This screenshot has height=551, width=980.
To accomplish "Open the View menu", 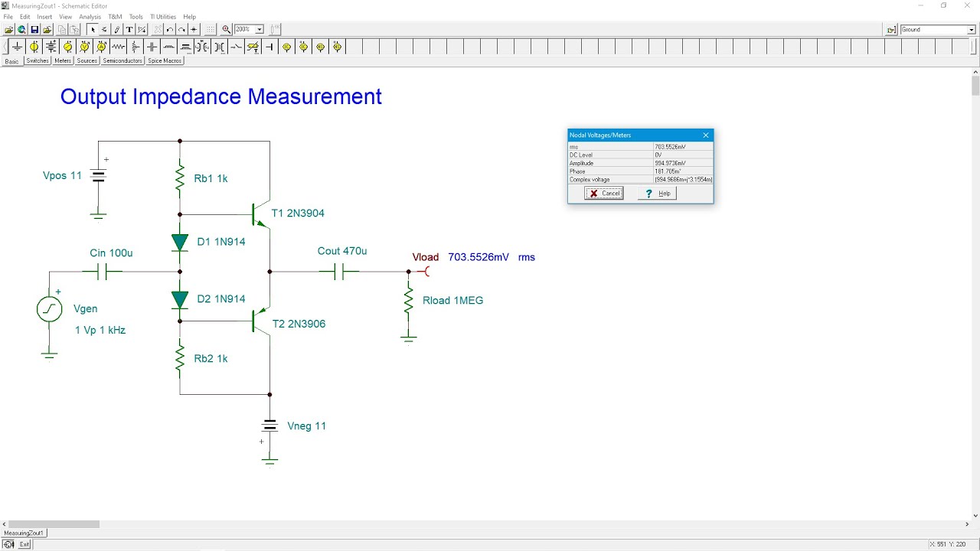I will pyautogui.click(x=66, y=16).
